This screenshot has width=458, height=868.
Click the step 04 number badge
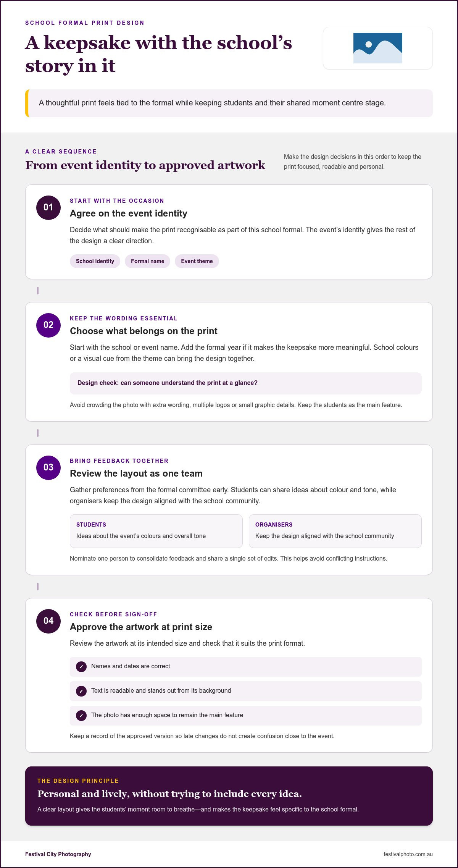coord(48,621)
